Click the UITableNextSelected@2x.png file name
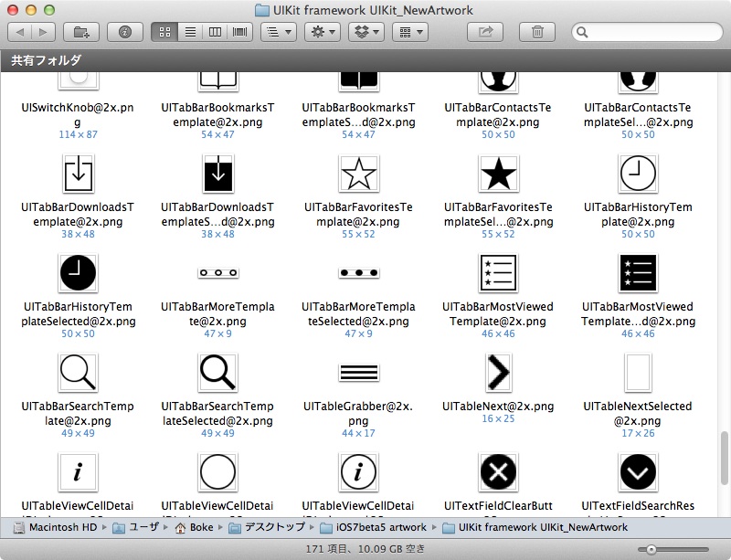The width and height of the screenshot is (731, 560). pos(638,413)
